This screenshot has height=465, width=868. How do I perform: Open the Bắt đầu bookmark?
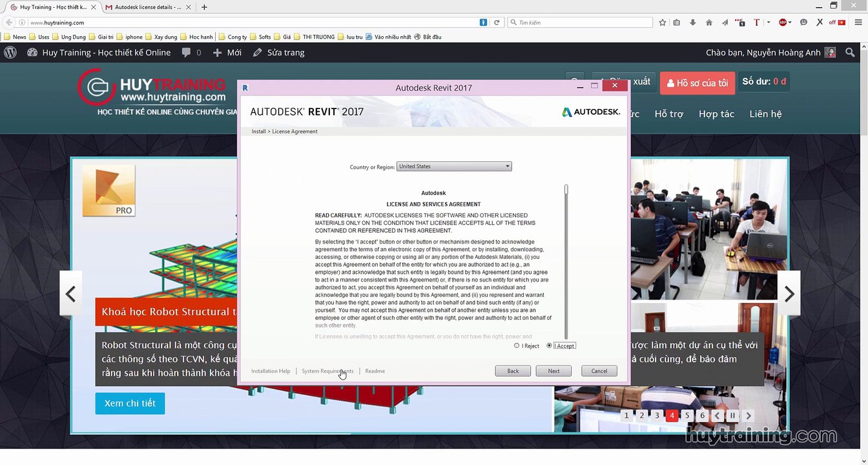click(x=428, y=37)
